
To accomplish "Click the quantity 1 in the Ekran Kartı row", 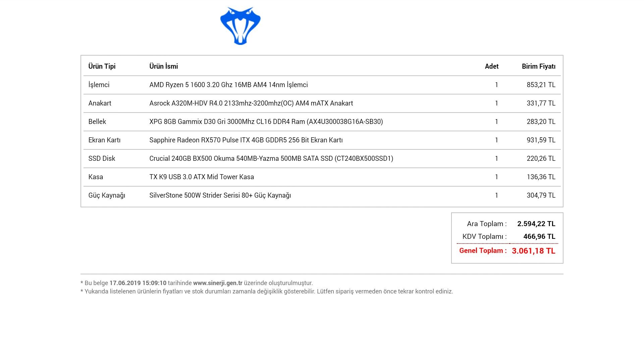I will tap(496, 140).
